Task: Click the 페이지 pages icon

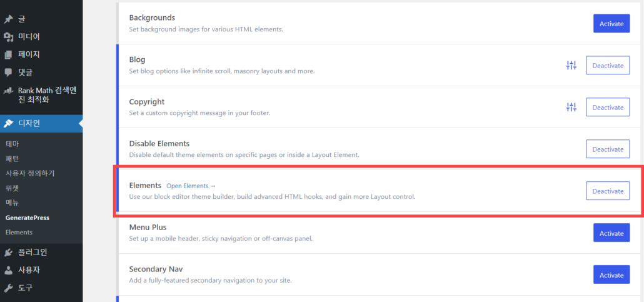Action: click(8, 54)
